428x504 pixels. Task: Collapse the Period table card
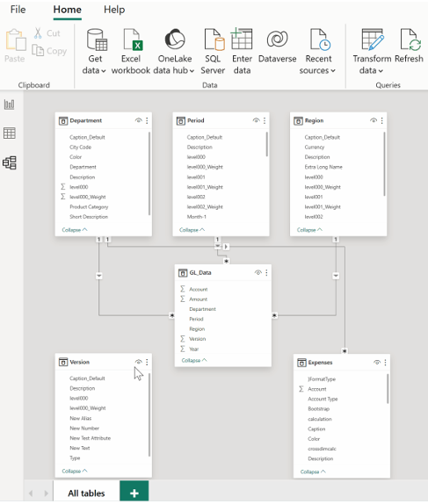(192, 230)
